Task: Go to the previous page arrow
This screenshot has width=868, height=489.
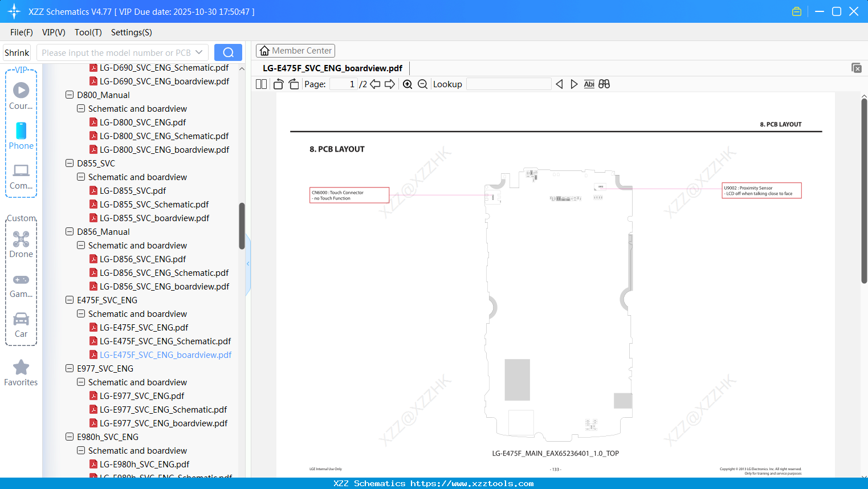Action: (x=375, y=84)
